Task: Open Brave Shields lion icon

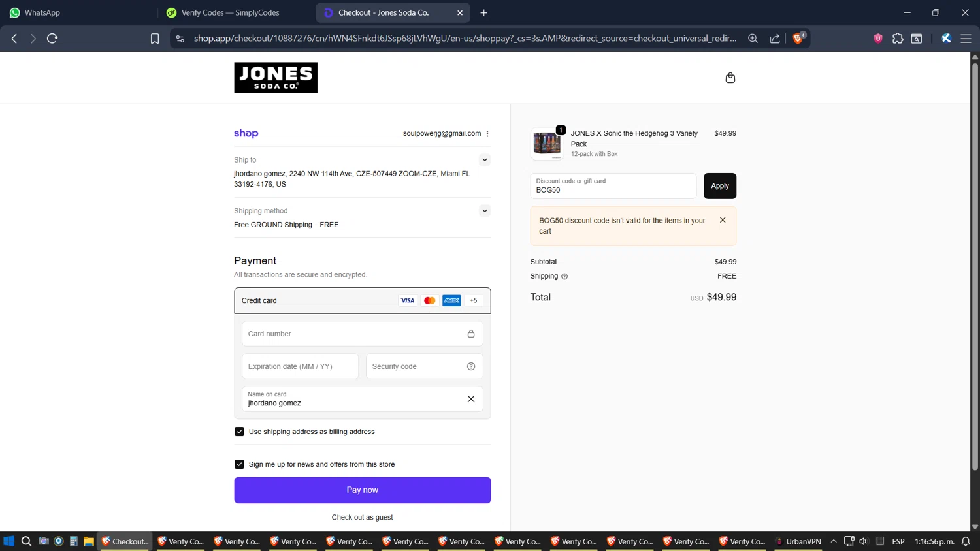Action: click(798, 39)
